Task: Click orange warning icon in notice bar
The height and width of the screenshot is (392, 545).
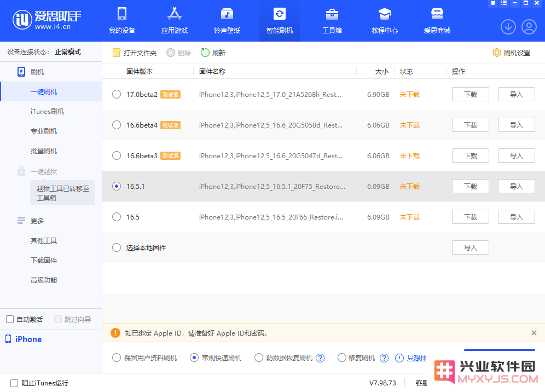Action: coord(115,333)
